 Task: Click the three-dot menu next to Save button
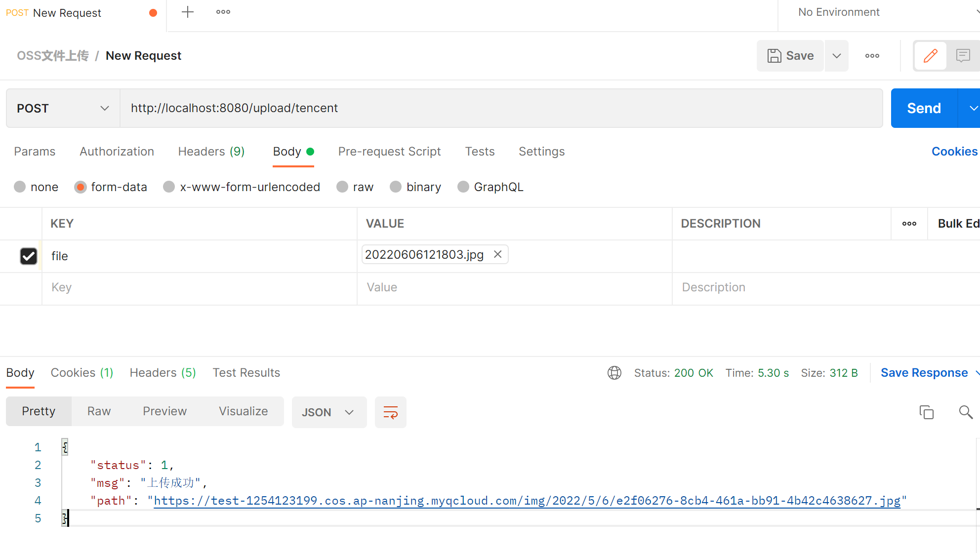872,54
